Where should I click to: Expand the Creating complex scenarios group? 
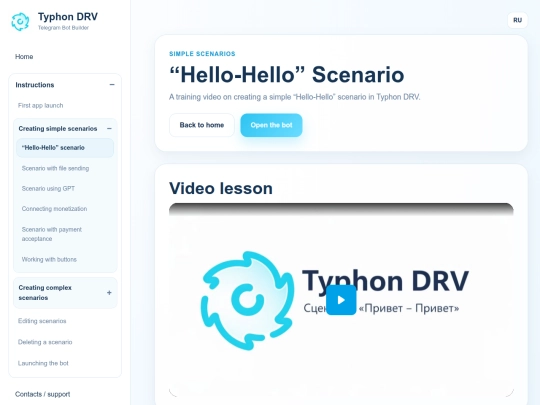pyautogui.click(x=109, y=293)
